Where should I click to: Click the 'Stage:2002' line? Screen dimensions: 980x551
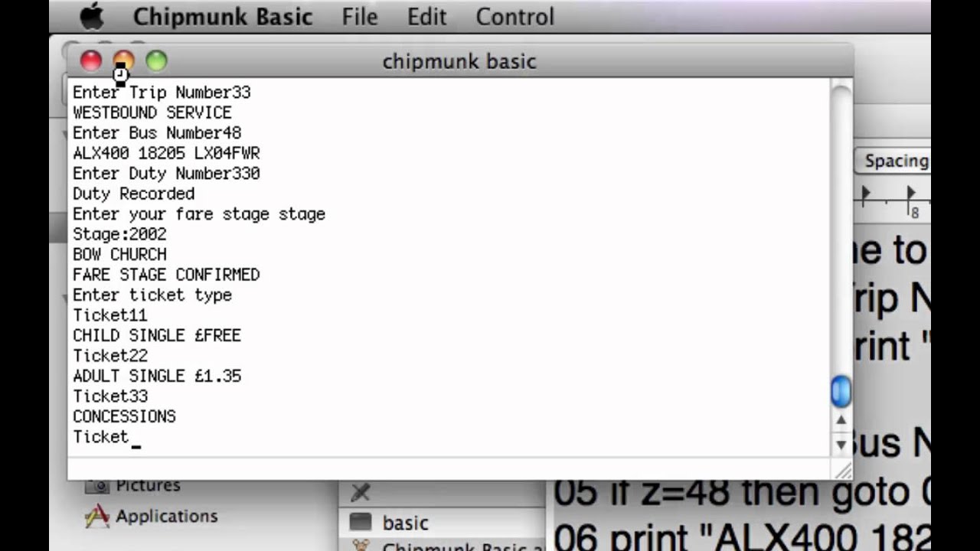(119, 234)
